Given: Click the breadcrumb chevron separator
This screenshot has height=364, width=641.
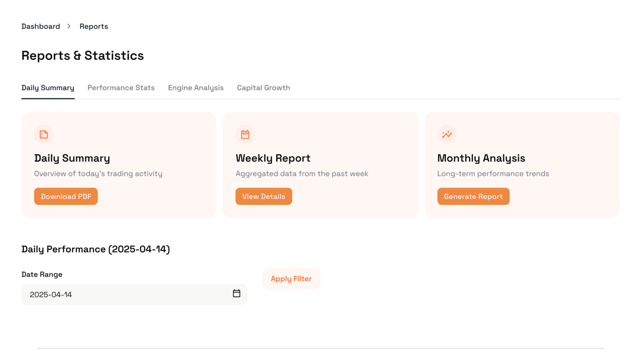Looking at the screenshot, I should pos(69,27).
